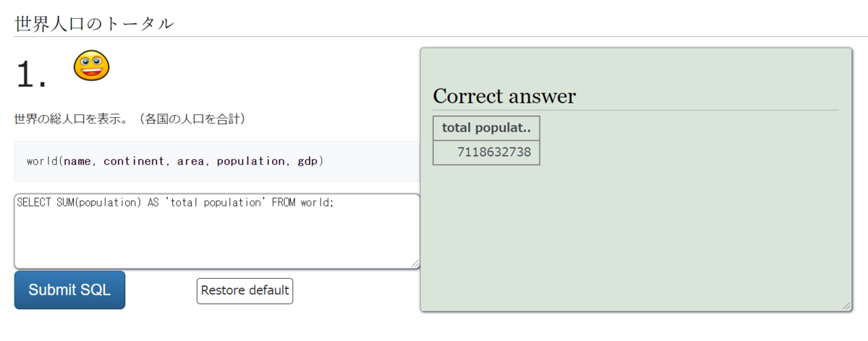The width and height of the screenshot is (868, 341).
Task: Select the 'total populat..' column header
Action: (x=486, y=128)
